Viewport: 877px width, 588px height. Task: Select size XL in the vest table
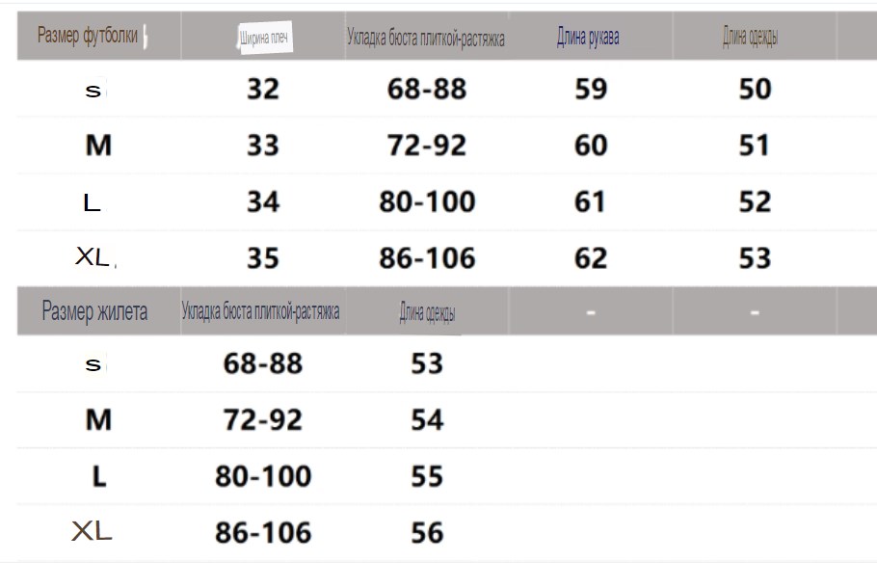click(x=93, y=531)
